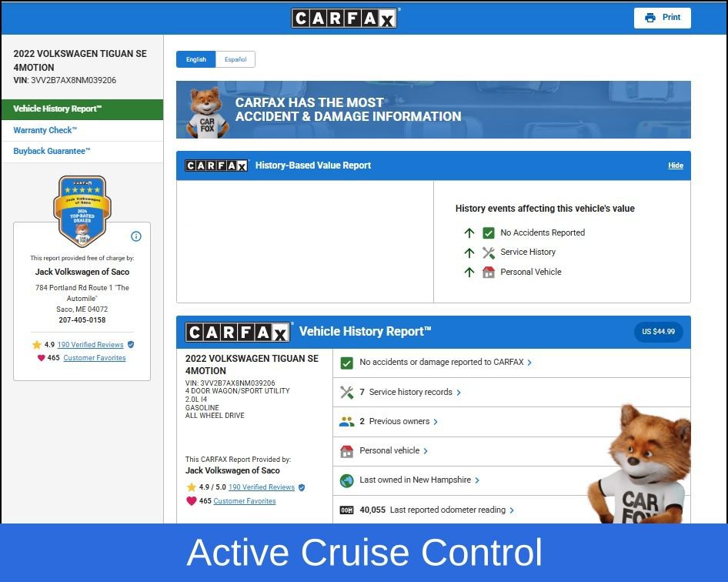Click the accident and damage information banner
728x582 pixels.
pos(433,109)
